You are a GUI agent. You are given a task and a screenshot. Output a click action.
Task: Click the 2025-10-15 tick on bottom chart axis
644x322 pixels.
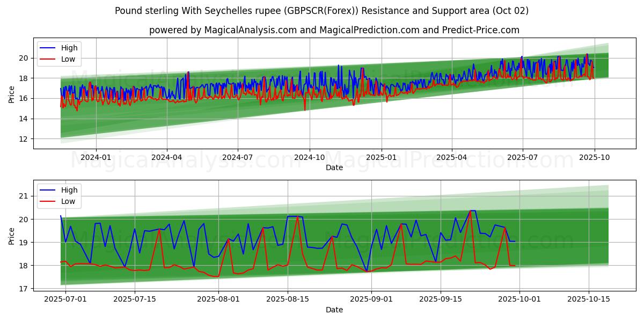pyautogui.click(x=589, y=299)
